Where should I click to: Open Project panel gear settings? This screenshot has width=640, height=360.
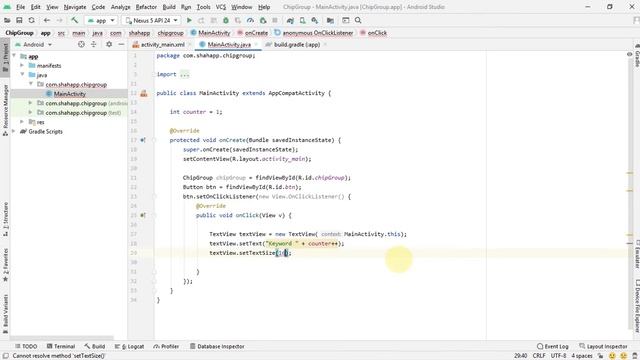[109, 44]
